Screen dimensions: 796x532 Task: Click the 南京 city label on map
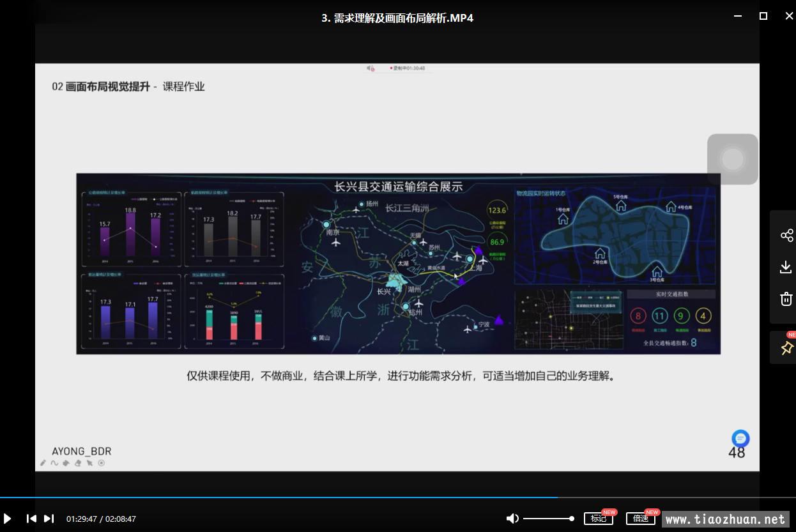coord(333,233)
